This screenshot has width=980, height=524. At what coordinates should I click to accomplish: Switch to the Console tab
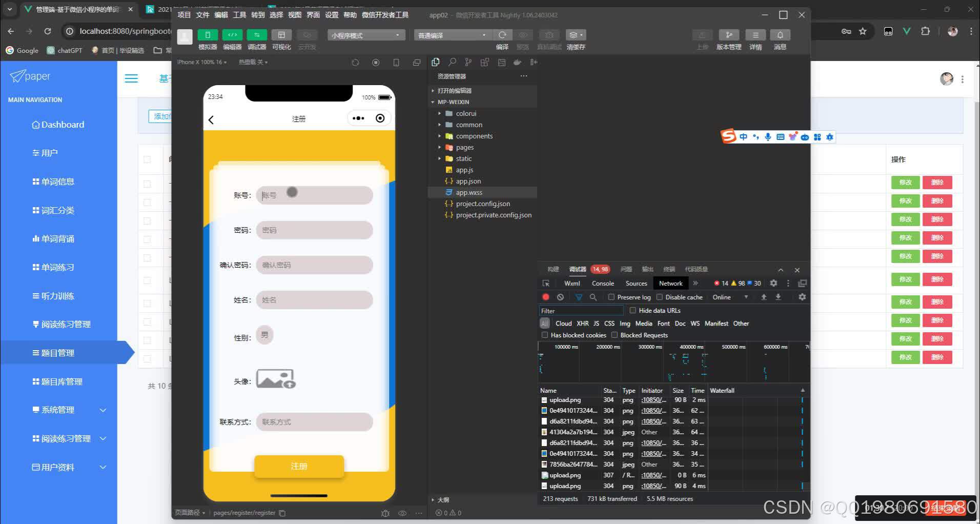click(603, 283)
